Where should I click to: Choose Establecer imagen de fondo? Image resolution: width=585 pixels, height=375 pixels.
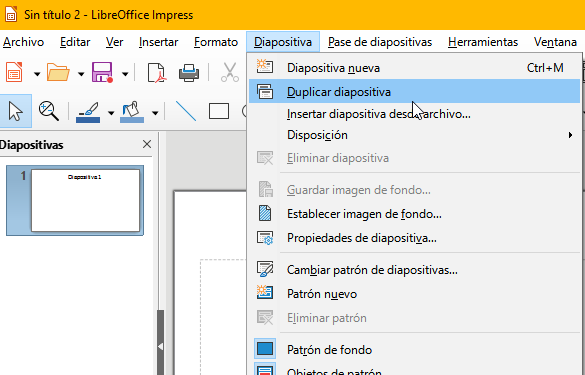(414, 214)
